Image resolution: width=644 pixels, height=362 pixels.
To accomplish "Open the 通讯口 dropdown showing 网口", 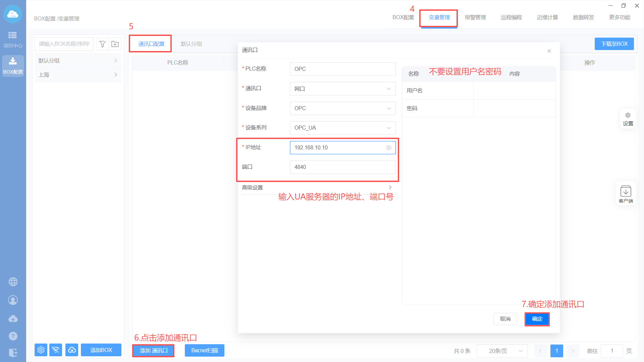I will 342,89.
